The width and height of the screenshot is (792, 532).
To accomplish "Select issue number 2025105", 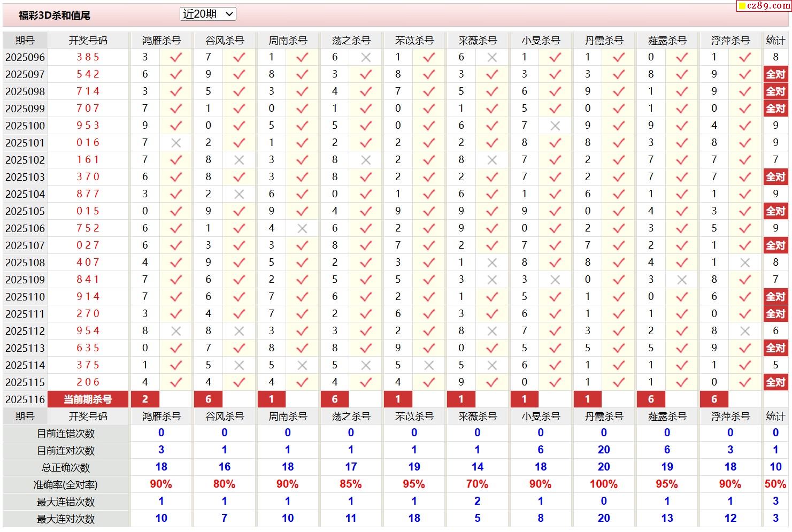I will pos(25,211).
